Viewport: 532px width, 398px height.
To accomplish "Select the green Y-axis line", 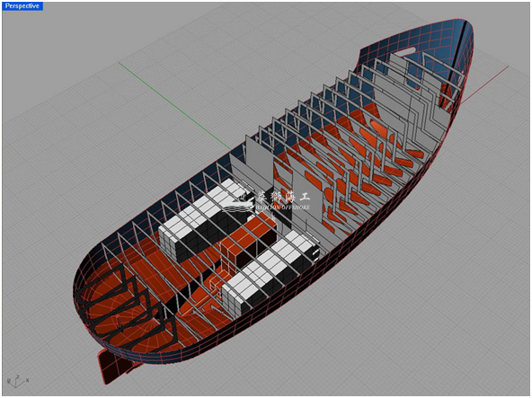I will pos(174,106).
